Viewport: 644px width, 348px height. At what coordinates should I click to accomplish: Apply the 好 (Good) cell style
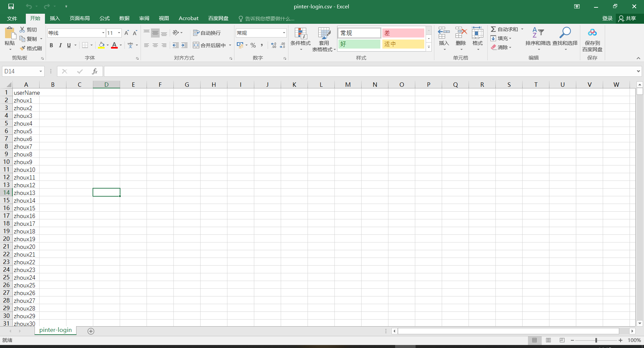tap(359, 44)
